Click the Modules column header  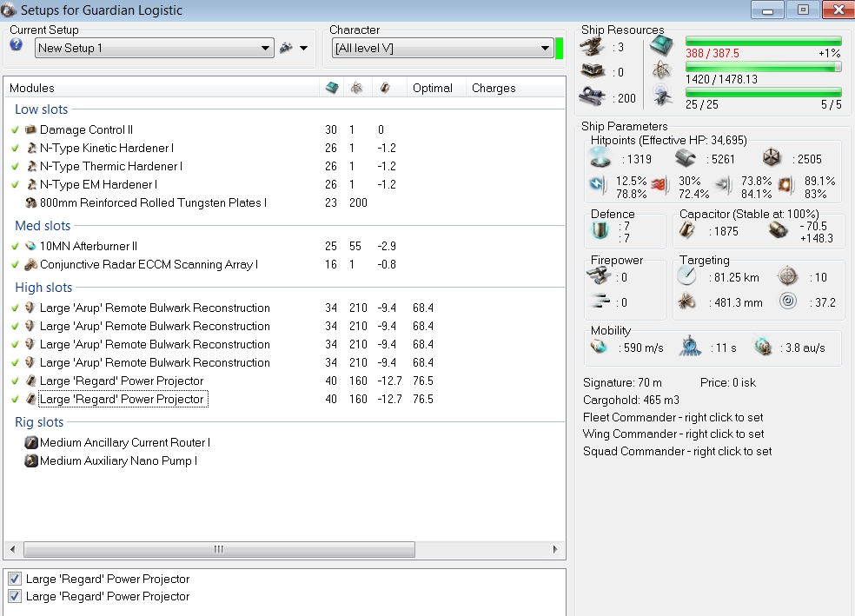pyautogui.click(x=162, y=88)
